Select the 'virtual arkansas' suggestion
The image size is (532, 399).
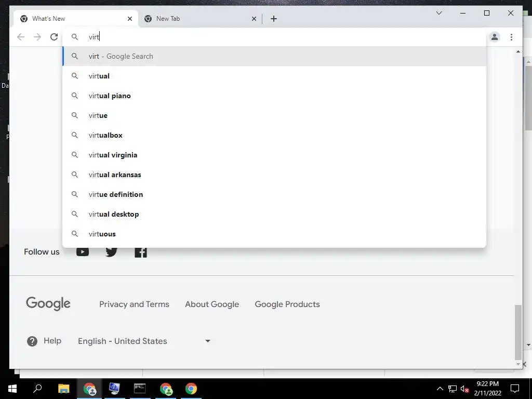coord(274,175)
